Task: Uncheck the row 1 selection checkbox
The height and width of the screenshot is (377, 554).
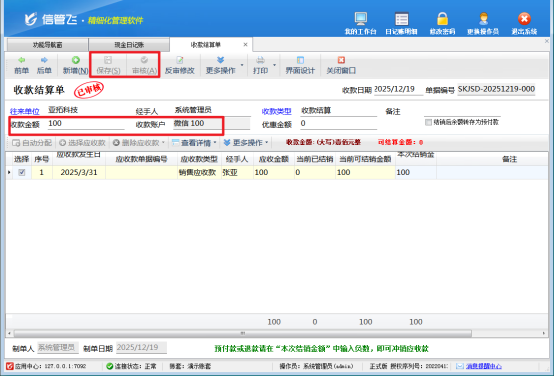Action: coord(22,172)
